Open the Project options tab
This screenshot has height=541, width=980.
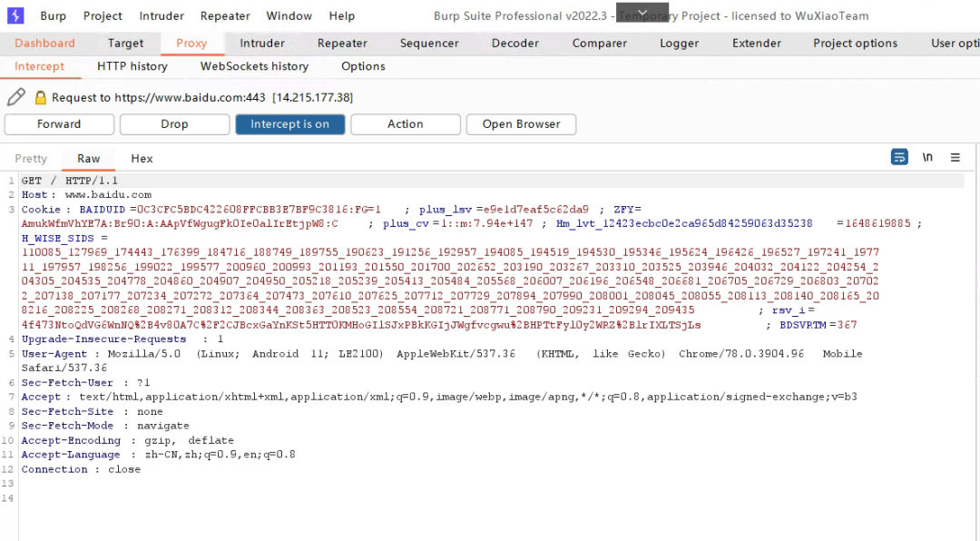tap(855, 44)
